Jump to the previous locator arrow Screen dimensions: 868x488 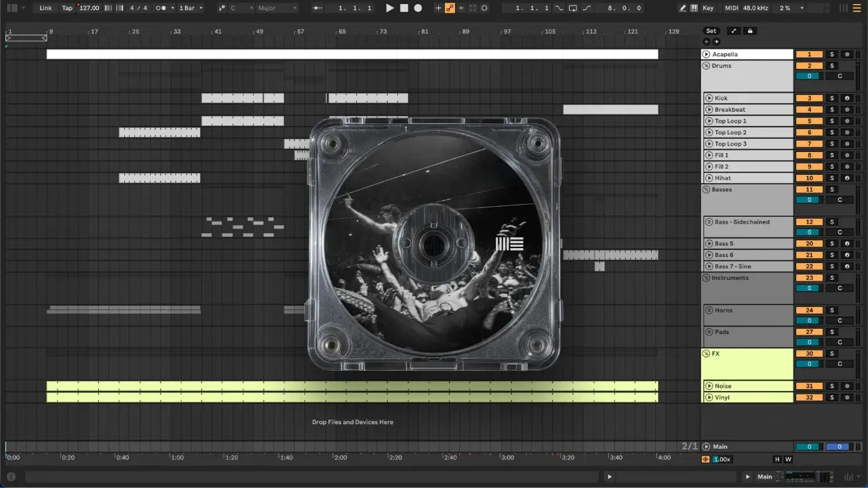[x=707, y=41]
